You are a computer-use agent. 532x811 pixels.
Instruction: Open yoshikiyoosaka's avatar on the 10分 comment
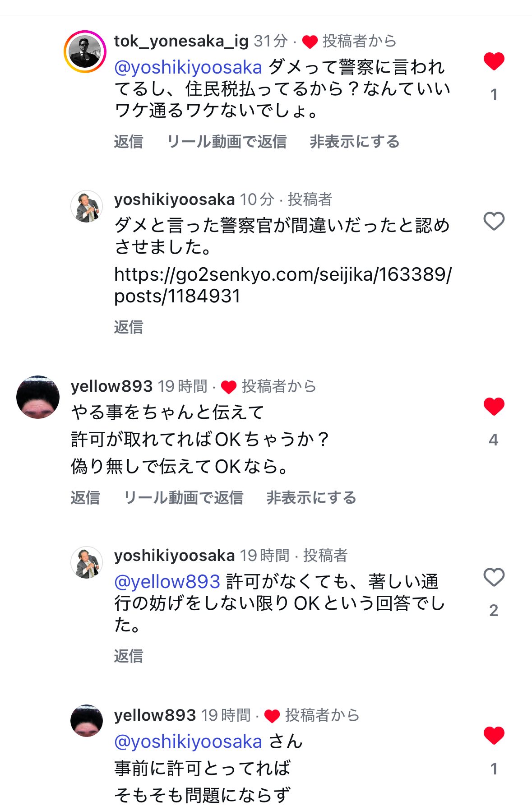click(87, 207)
